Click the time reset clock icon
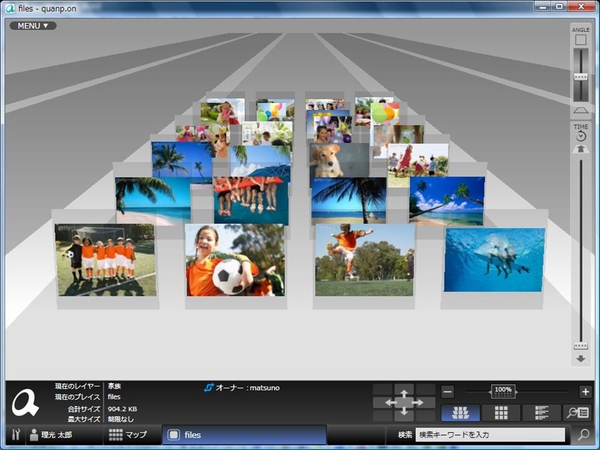This screenshot has width=600, height=450. coord(580,136)
